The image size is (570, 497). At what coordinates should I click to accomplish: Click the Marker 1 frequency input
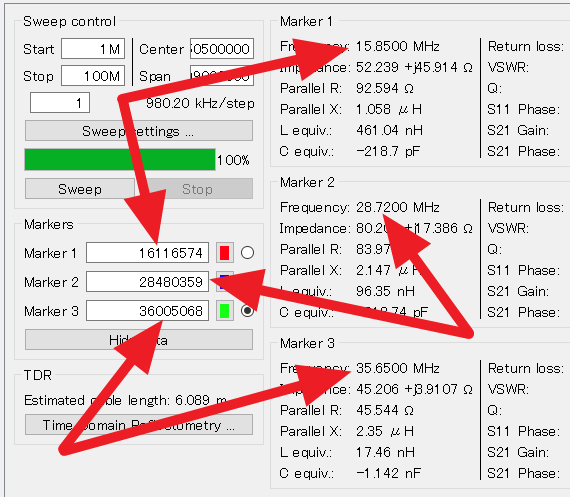tap(148, 253)
